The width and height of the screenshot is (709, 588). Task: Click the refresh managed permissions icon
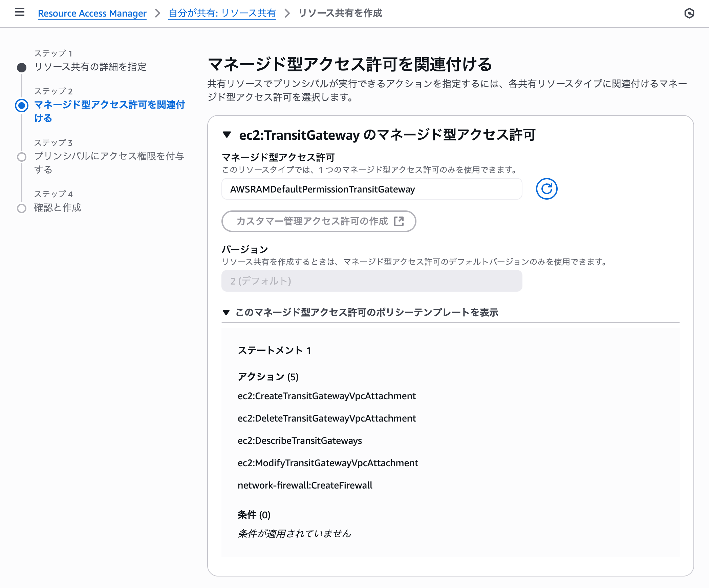(x=546, y=189)
